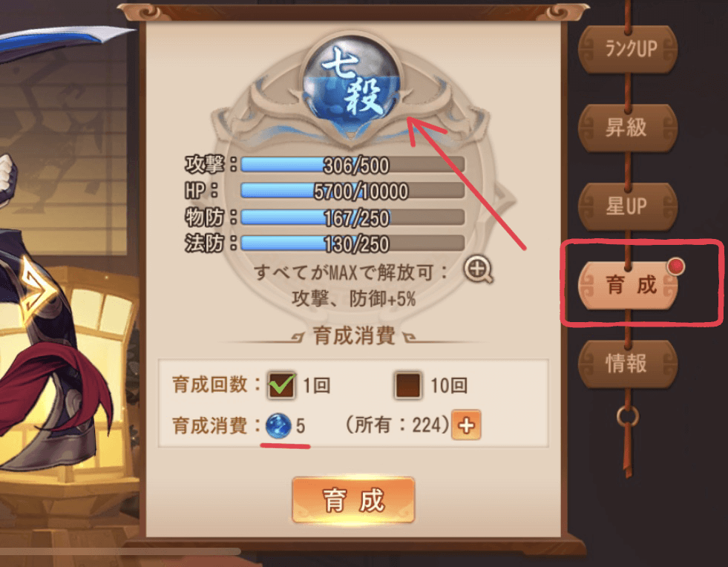Click the 法防 130/250 progress bar
Image resolution: width=728 pixels, height=567 pixels.
pyautogui.click(x=352, y=243)
